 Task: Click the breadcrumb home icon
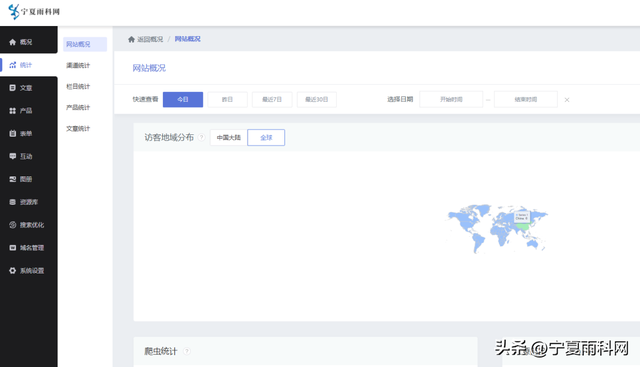[131, 39]
